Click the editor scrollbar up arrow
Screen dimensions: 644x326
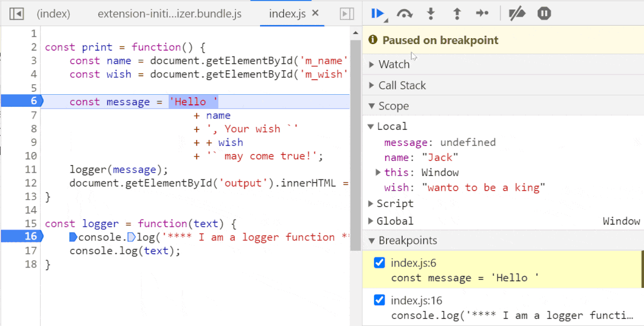(x=355, y=33)
